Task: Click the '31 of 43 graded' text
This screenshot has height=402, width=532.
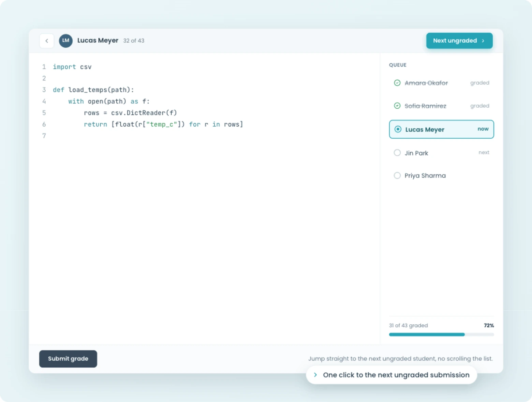Action: pos(408,325)
